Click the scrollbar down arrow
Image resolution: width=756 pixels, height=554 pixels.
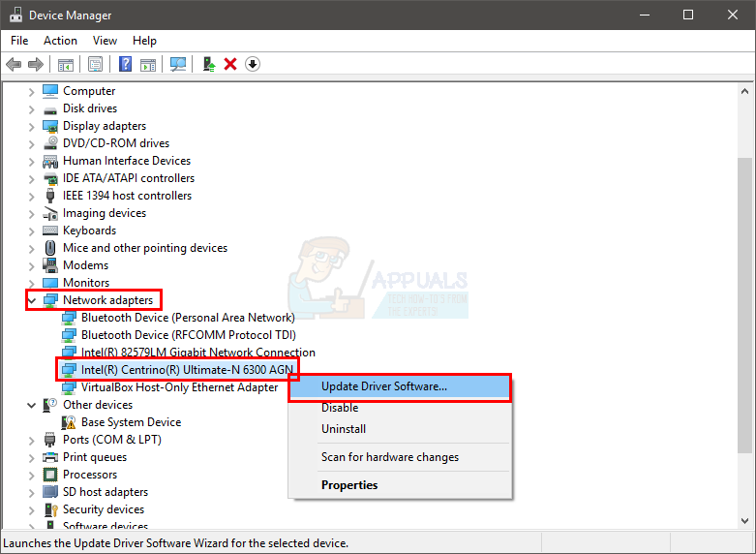tap(744, 521)
